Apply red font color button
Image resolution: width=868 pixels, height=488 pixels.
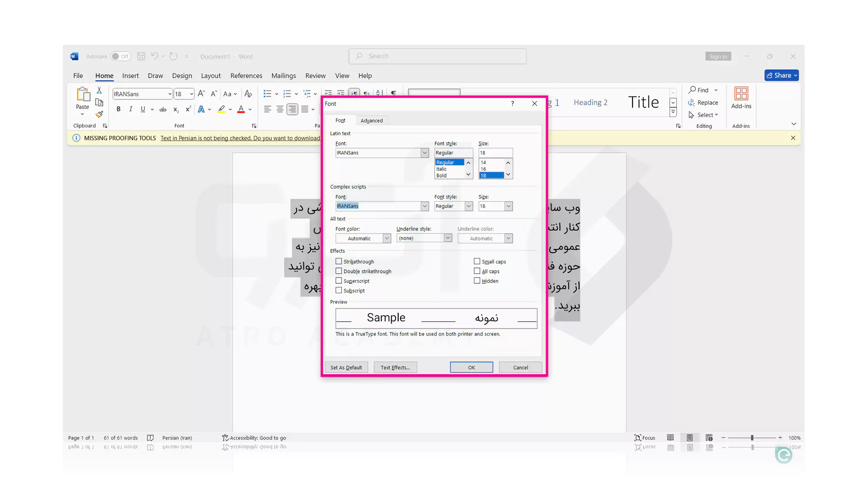pyautogui.click(x=241, y=109)
